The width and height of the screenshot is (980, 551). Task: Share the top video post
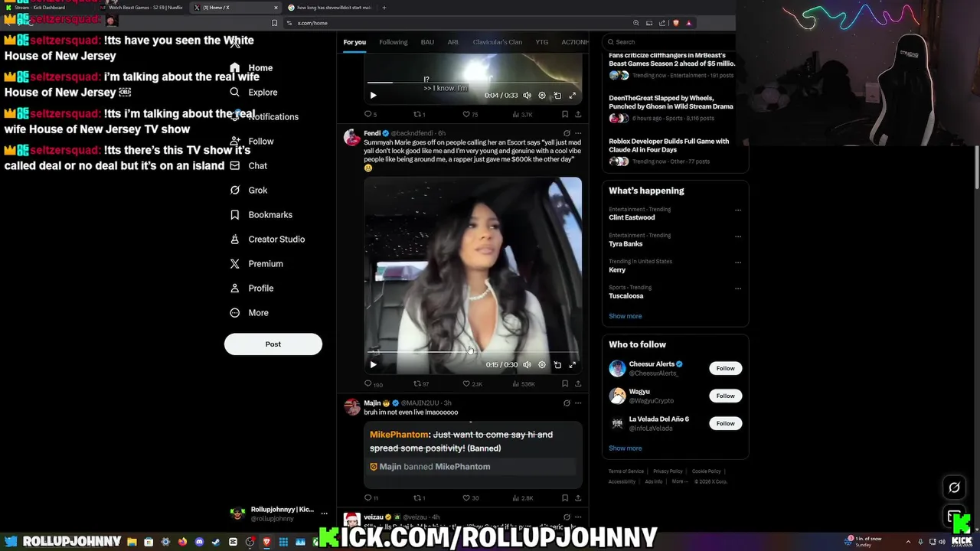pyautogui.click(x=578, y=115)
